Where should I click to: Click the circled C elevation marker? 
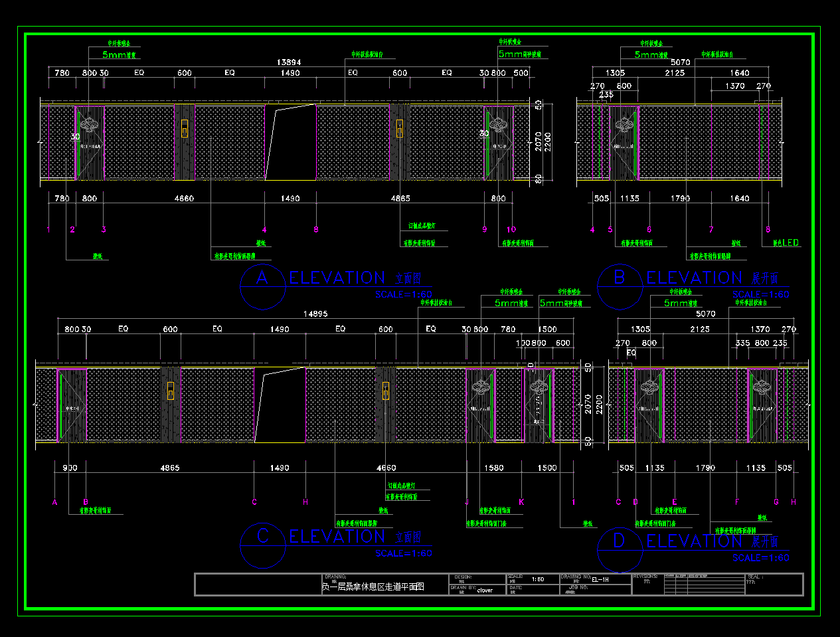tap(262, 545)
